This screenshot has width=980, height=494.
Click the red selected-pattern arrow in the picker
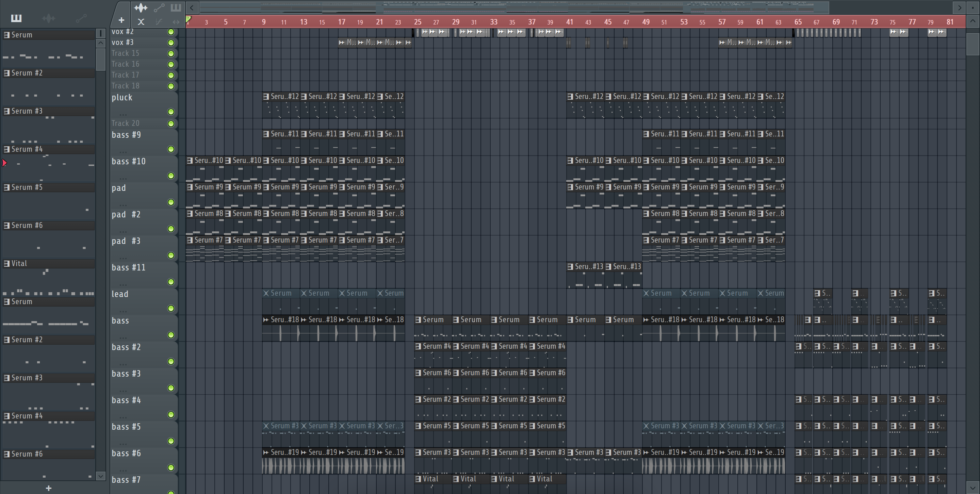coord(4,163)
